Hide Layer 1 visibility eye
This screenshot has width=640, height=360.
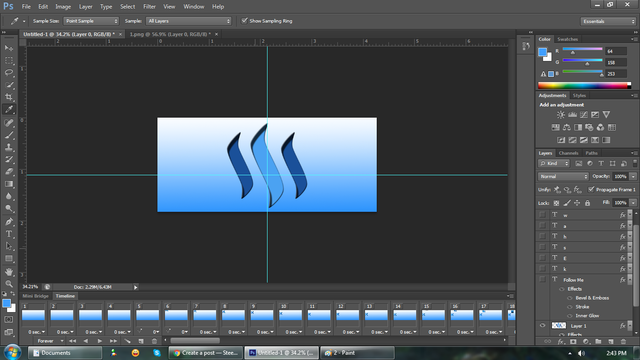pos(542,326)
